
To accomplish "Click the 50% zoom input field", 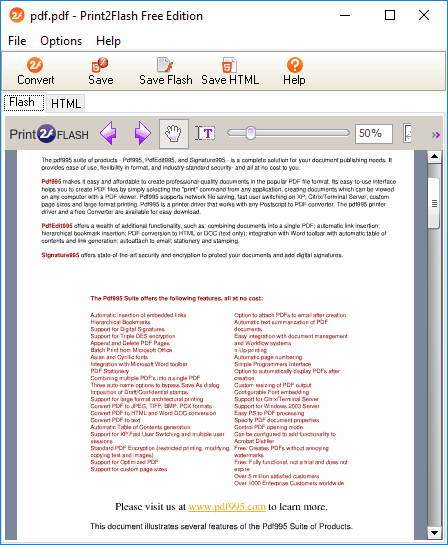I will click(x=374, y=133).
